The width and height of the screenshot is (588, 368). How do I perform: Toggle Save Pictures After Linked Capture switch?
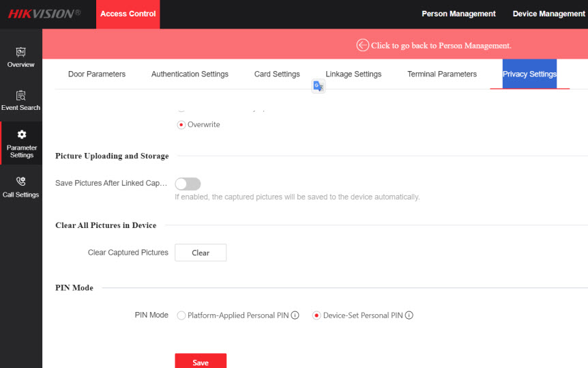(188, 184)
